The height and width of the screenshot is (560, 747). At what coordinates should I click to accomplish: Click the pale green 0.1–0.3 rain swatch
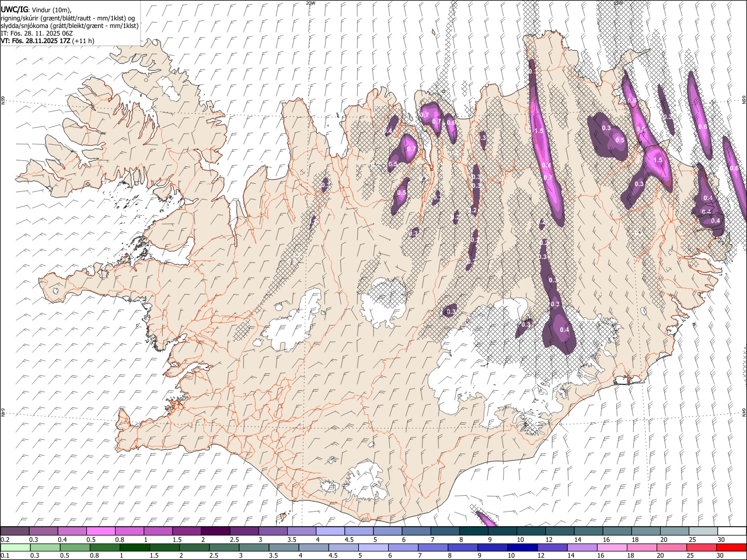click(15, 548)
